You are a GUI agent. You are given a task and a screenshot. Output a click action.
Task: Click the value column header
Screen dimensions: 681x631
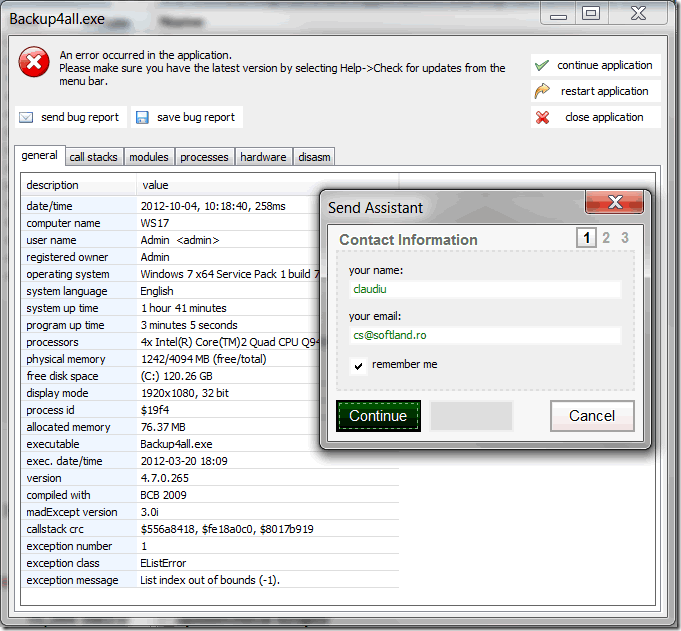pyautogui.click(x=268, y=185)
